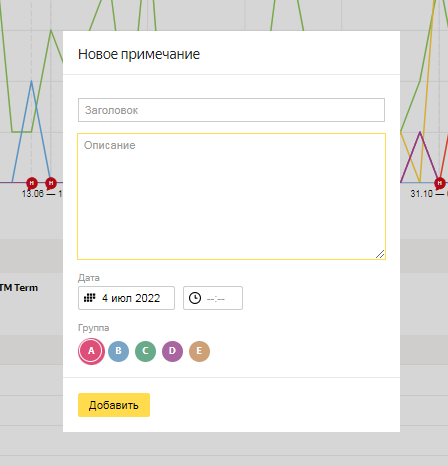Pick group E orange circle
This screenshot has width=448, height=466.
point(199,351)
